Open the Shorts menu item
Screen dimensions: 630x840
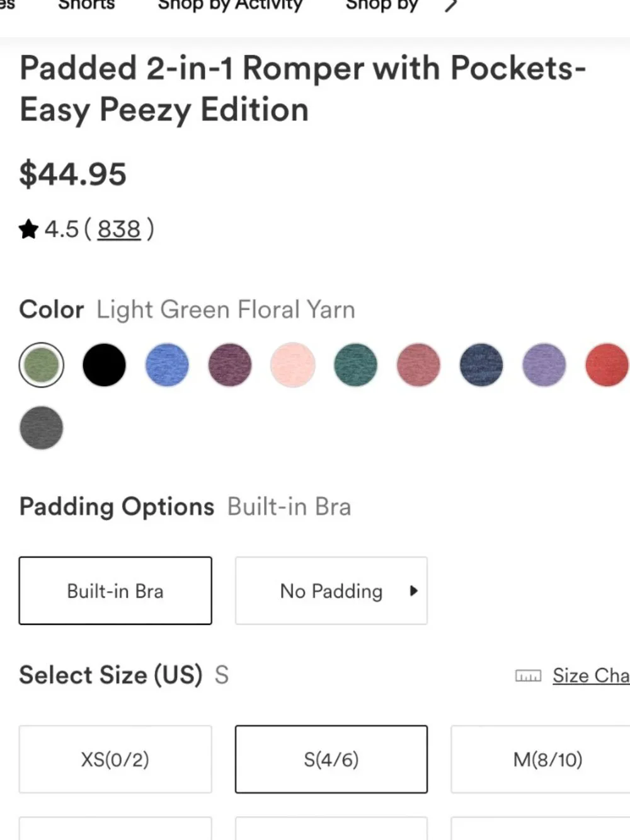(x=86, y=5)
